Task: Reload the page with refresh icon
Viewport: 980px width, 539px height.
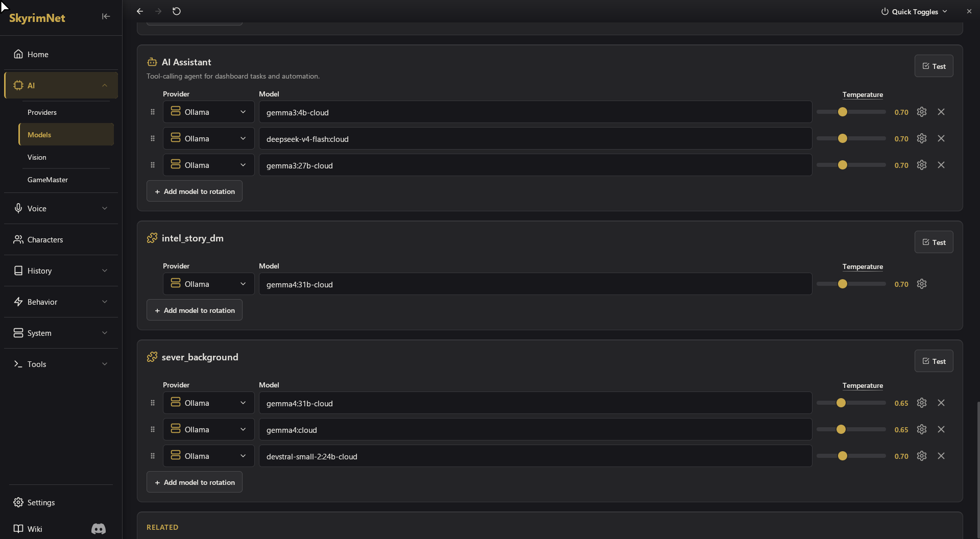Action: coord(177,11)
